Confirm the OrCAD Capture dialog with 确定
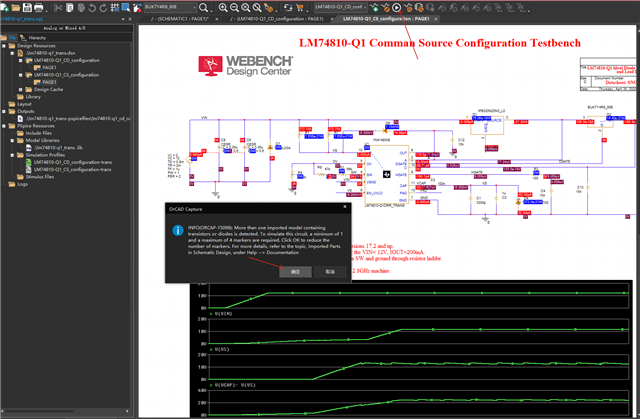640x419 pixels. pos(296,272)
